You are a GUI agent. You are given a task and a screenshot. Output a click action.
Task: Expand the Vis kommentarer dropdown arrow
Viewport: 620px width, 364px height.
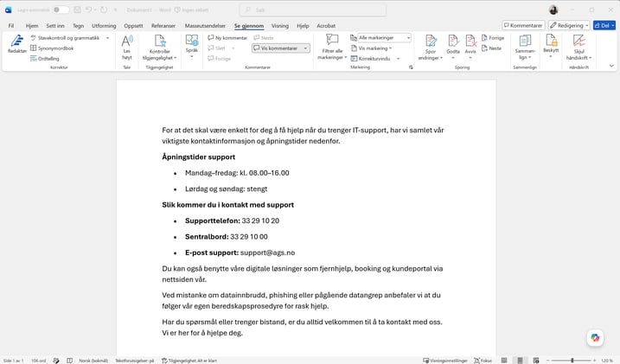coord(305,48)
